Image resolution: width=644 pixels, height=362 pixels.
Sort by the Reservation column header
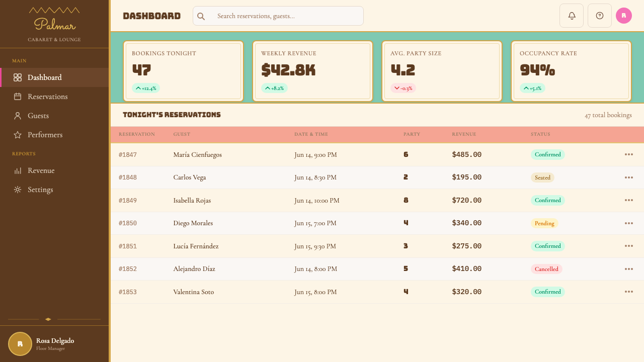pyautogui.click(x=137, y=134)
